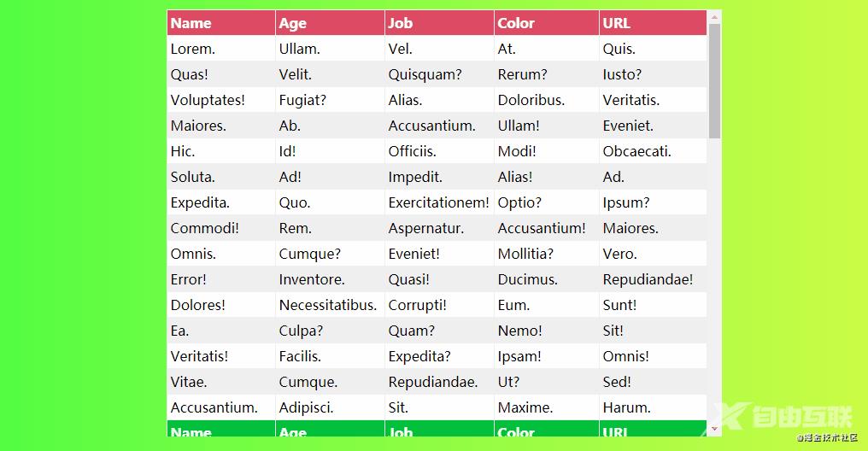This screenshot has width=868, height=451.
Task: Click the "Inventore." age cell
Action: [x=312, y=279]
